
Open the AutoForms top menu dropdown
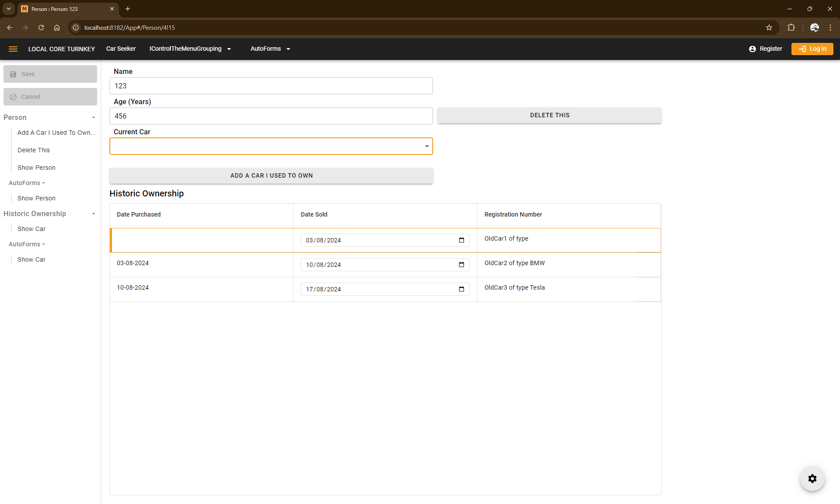[x=270, y=49]
